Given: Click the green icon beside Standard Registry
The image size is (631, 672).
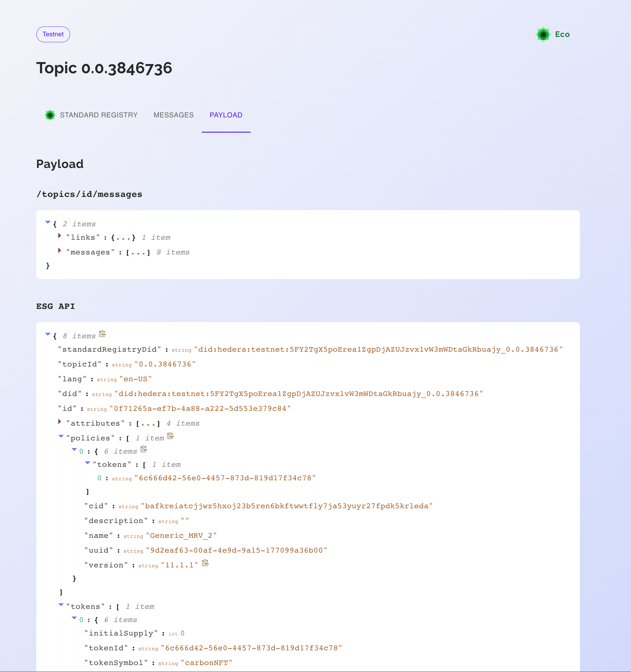Looking at the screenshot, I should [50, 115].
